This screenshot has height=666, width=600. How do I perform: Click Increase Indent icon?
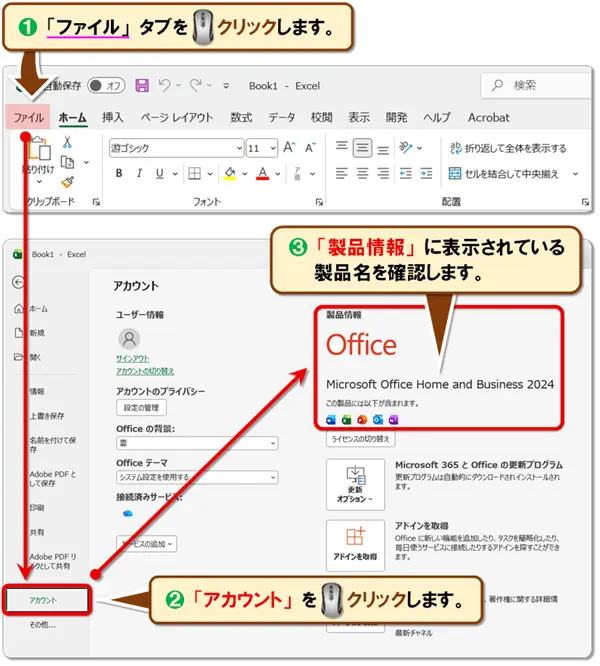[426, 173]
